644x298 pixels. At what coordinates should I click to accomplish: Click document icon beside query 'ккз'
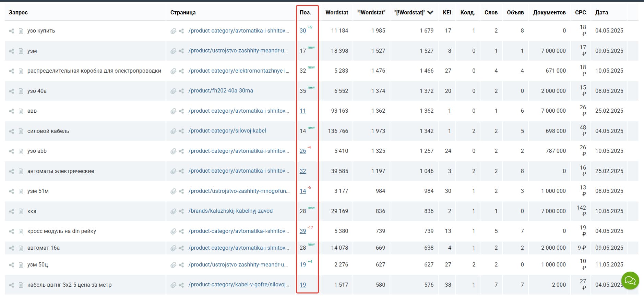point(21,211)
